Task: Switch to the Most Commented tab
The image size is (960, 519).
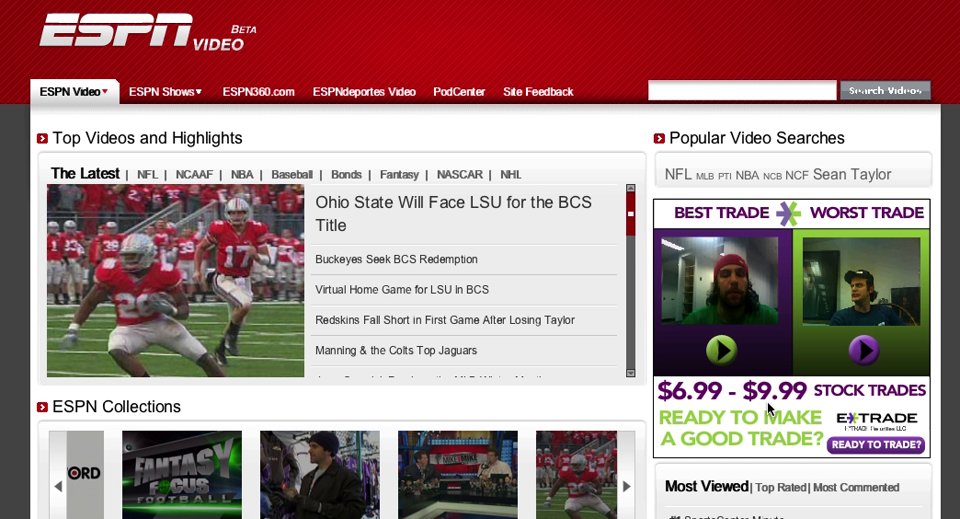Action: [x=856, y=488]
